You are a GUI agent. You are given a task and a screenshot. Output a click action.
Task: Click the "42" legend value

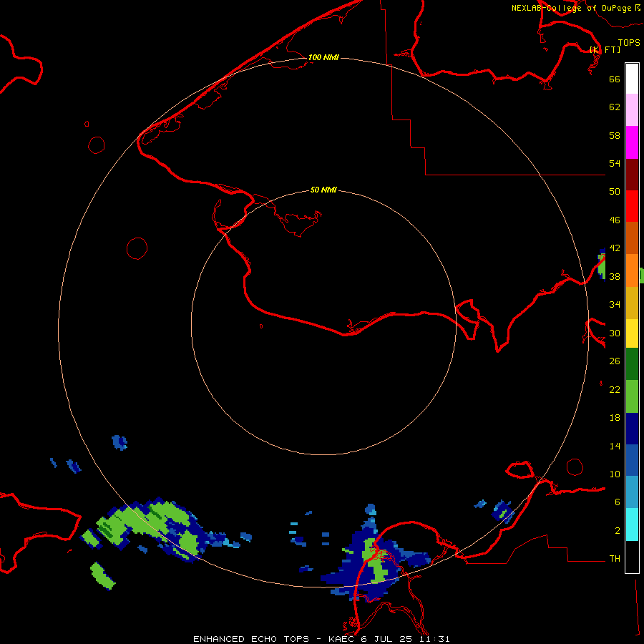(615, 248)
